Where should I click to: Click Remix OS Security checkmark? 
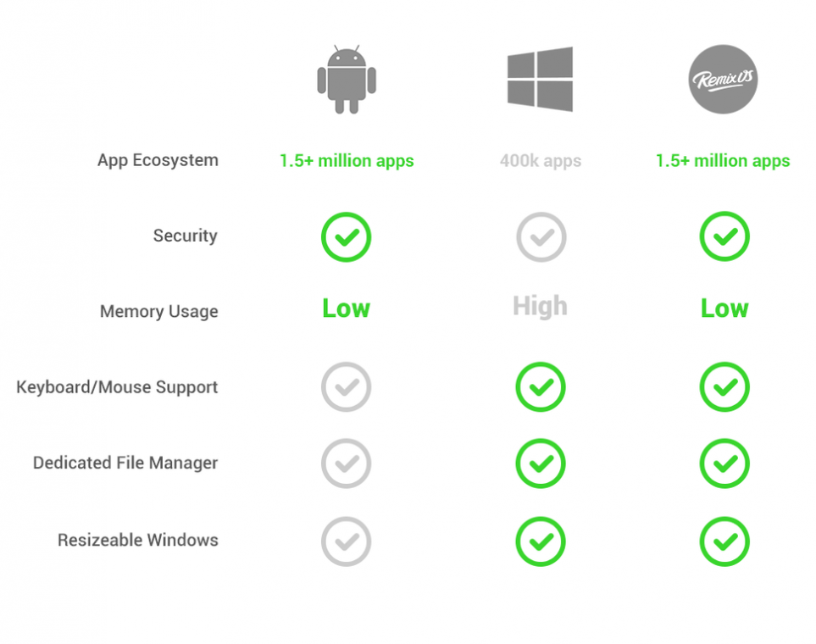724,236
